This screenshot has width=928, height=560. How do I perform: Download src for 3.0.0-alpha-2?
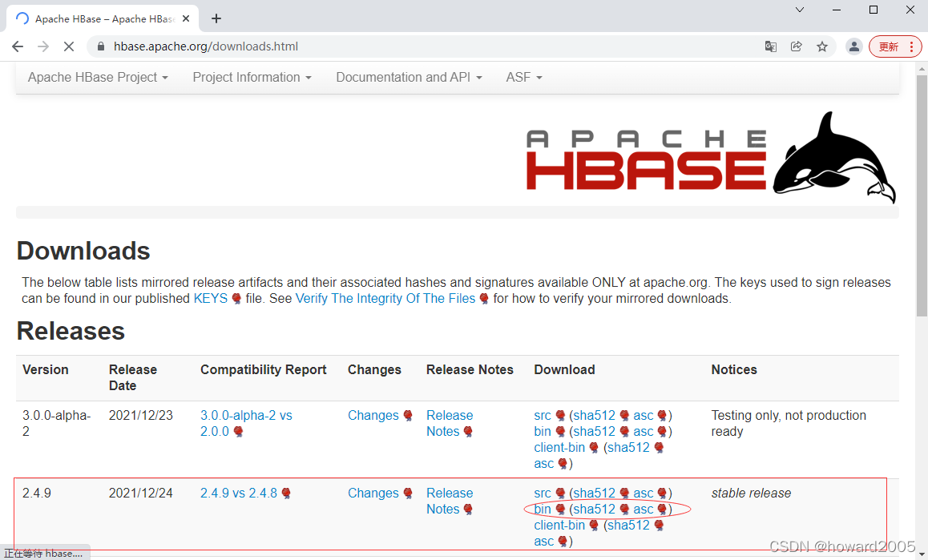point(542,416)
